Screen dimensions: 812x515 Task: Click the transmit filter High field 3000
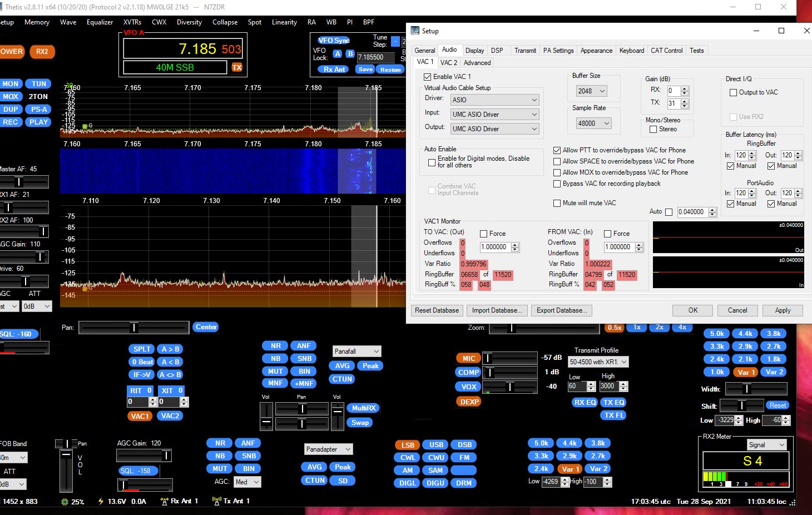[x=609, y=386]
